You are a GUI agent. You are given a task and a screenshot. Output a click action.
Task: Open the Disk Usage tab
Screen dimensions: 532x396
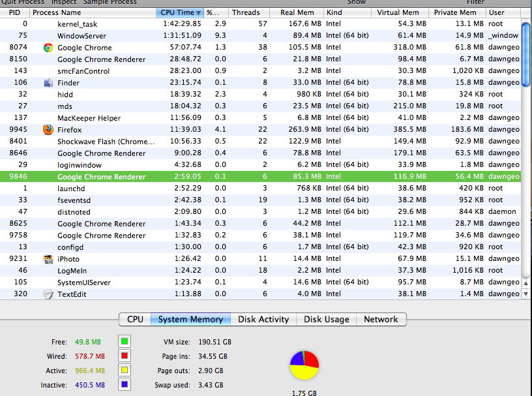click(x=327, y=319)
